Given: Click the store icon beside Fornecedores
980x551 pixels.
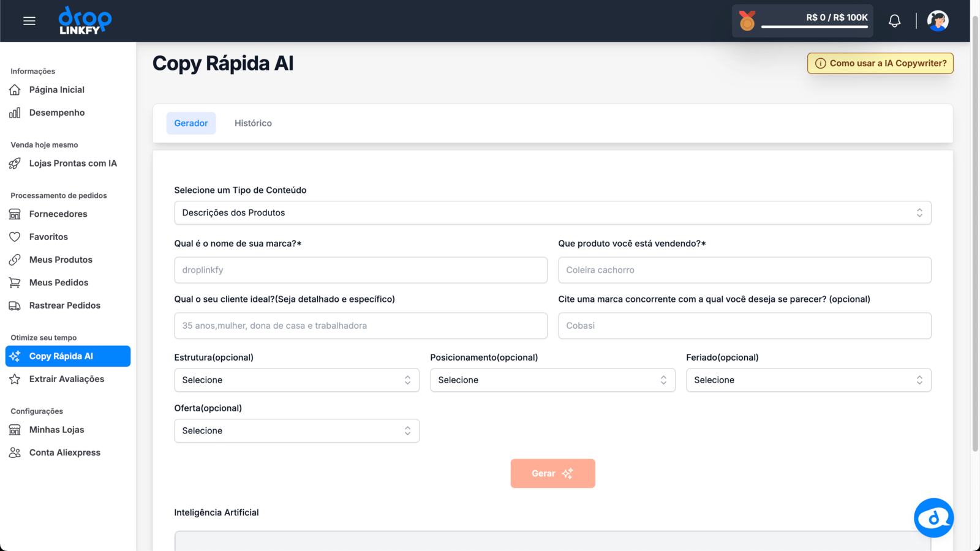Looking at the screenshot, I should 15,214.
